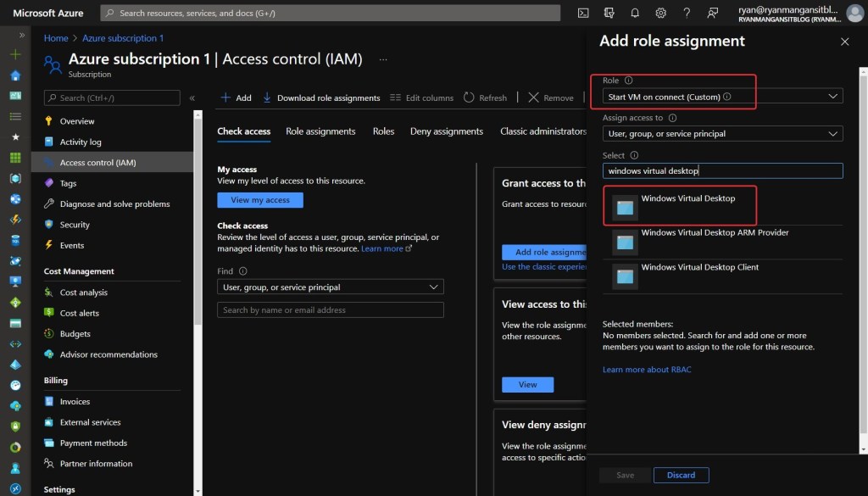Switch to the Role assignments tab
The image size is (868, 496).
320,131
